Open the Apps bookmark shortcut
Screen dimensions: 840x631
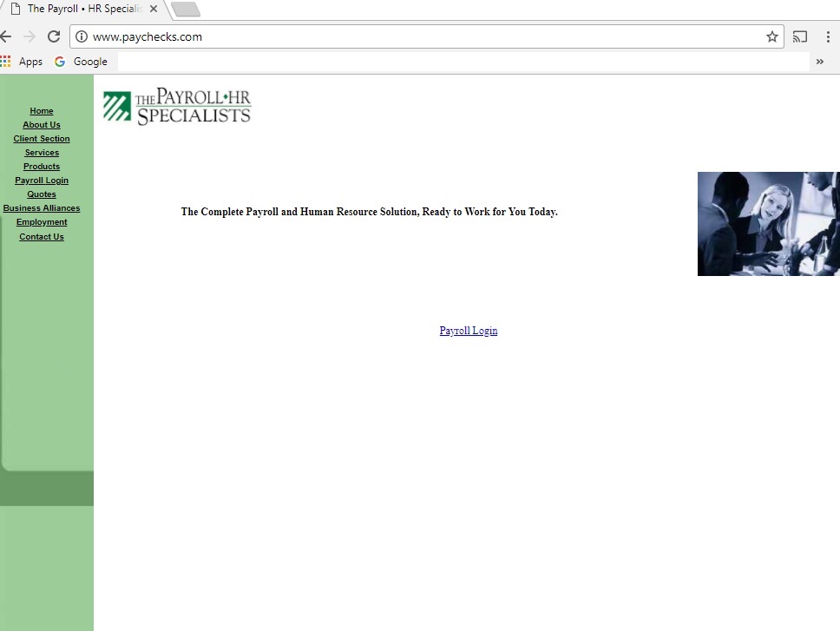pos(22,62)
